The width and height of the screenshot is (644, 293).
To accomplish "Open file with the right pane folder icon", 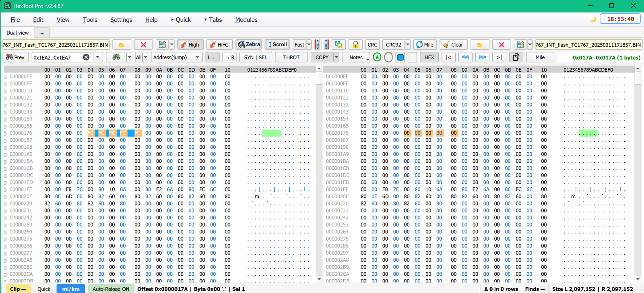I will click(x=480, y=45).
